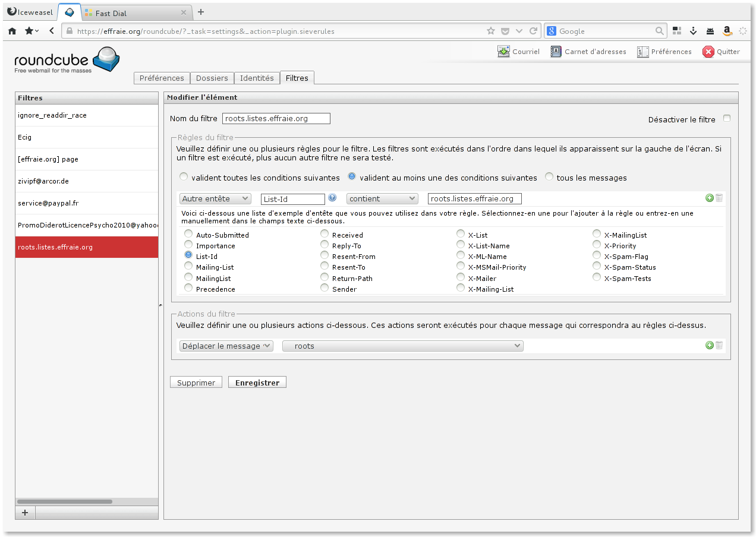Open the 'roots' destination folder dropdown
Image resolution: width=756 pixels, height=537 pixels.
[x=402, y=346]
